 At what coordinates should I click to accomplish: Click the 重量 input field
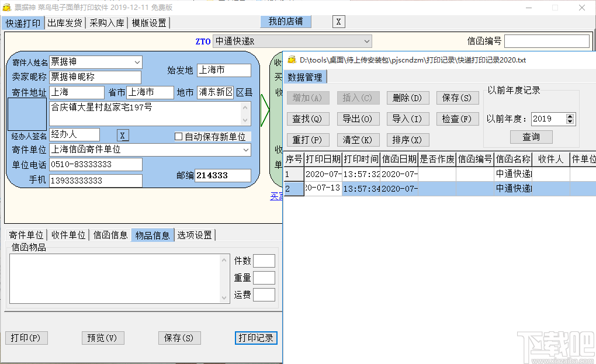tap(264, 278)
